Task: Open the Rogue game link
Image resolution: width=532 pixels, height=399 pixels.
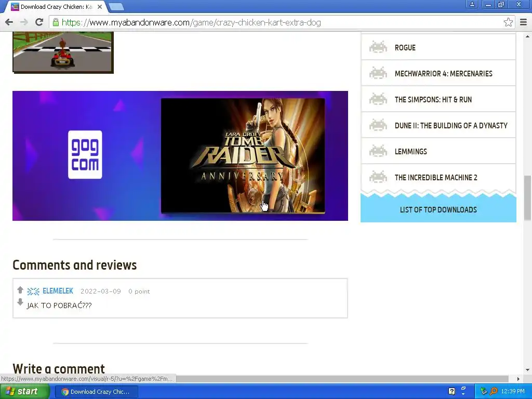Action: [x=405, y=47]
